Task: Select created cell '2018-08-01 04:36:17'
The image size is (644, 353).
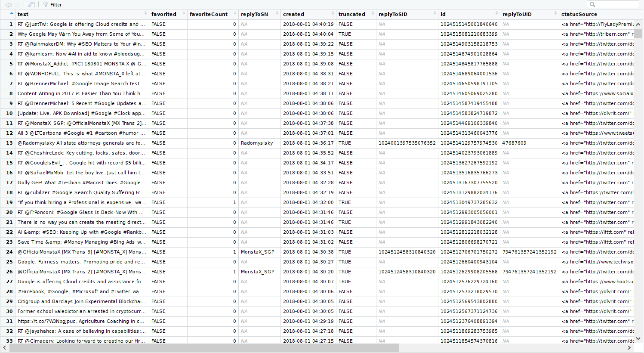Action: (x=308, y=143)
